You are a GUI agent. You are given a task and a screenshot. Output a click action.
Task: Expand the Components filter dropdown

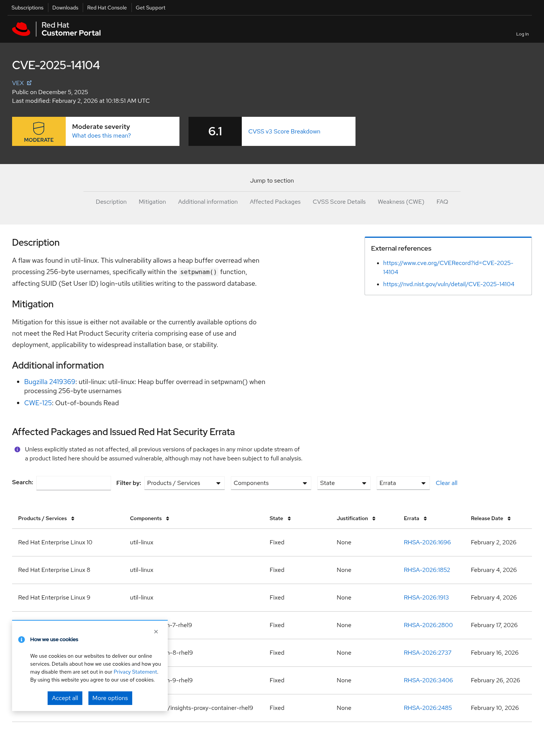(271, 483)
